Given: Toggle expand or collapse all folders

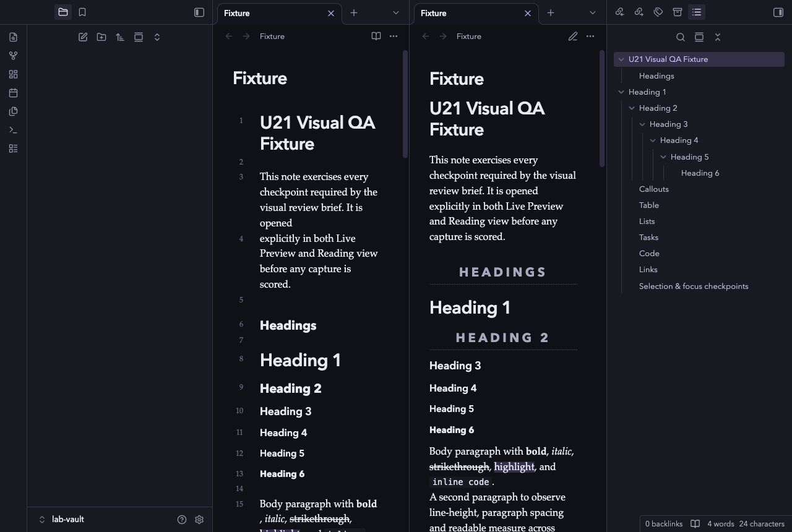Looking at the screenshot, I should pyautogui.click(x=157, y=37).
